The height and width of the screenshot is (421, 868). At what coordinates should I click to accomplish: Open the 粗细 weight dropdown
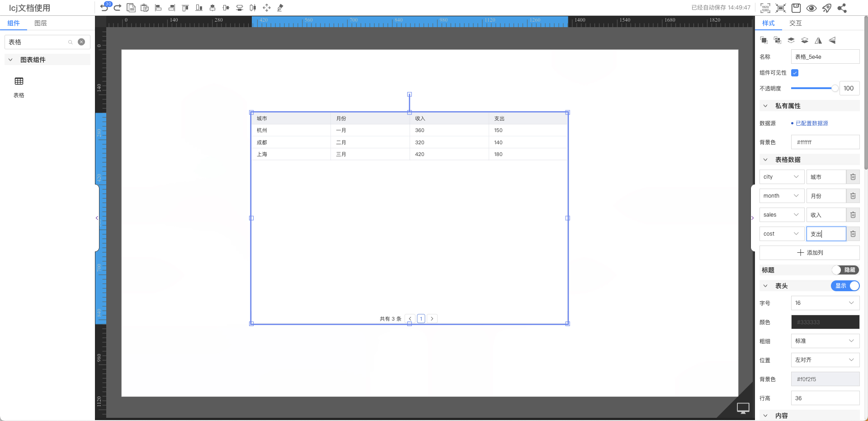tap(825, 341)
